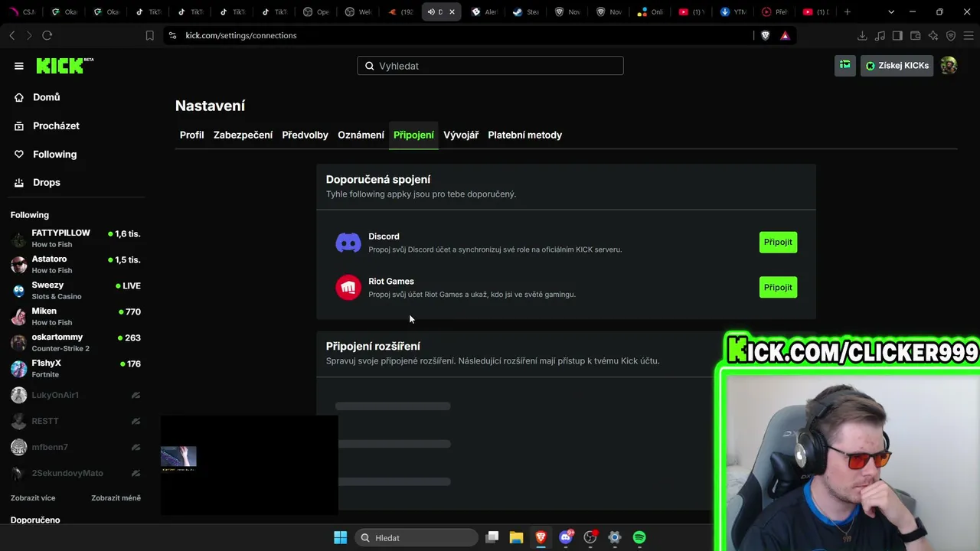Go to Domů in the sidebar
The width and height of the screenshot is (980, 551).
(47, 97)
